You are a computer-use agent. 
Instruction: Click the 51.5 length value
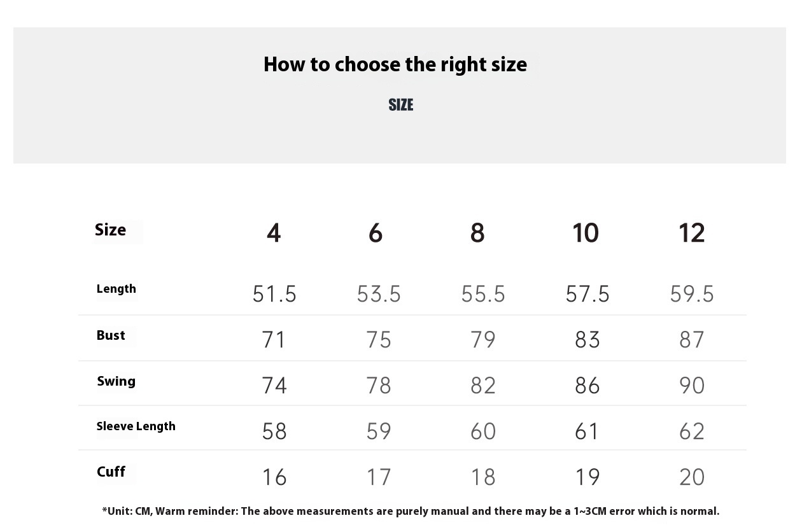[274, 294]
